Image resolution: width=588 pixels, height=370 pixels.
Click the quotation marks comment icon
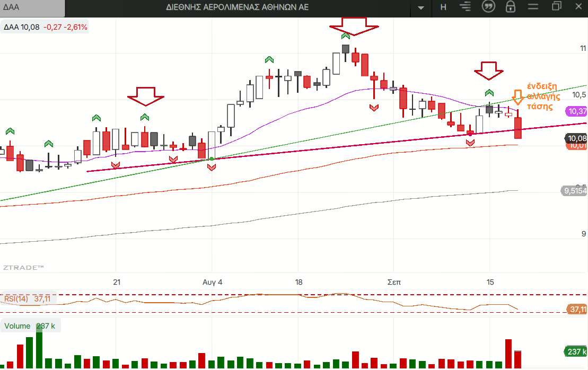click(488, 6)
